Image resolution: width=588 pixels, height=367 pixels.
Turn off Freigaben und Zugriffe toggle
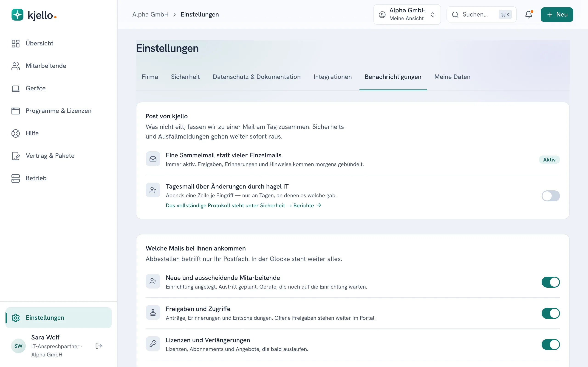click(550, 313)
